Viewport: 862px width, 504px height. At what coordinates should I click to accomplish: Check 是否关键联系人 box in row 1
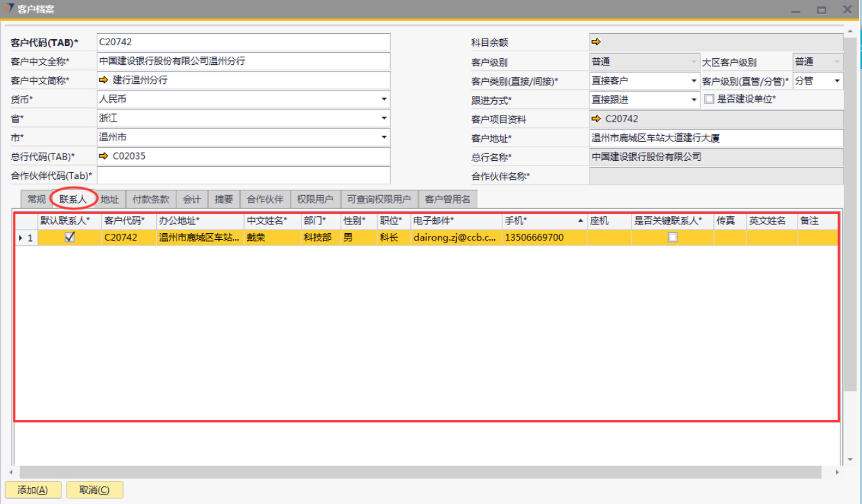point(672,237)
